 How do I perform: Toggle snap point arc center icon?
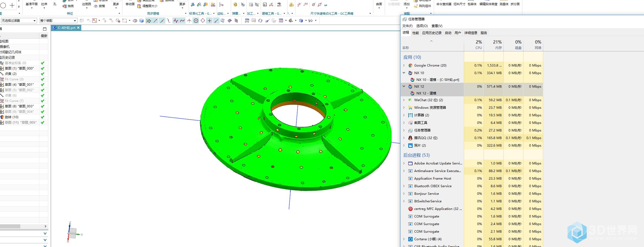(x=196, y=21)
